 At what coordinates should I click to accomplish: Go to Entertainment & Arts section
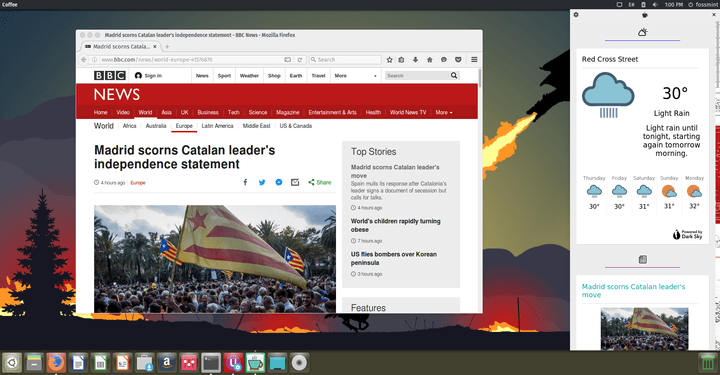pyautogui.click(x=332, y=112)
